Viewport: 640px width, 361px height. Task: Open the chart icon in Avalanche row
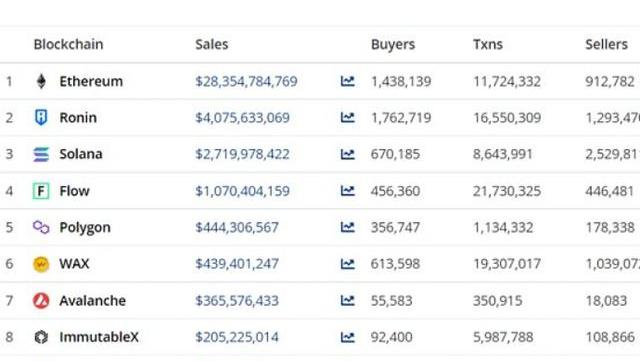coord(347,301)
